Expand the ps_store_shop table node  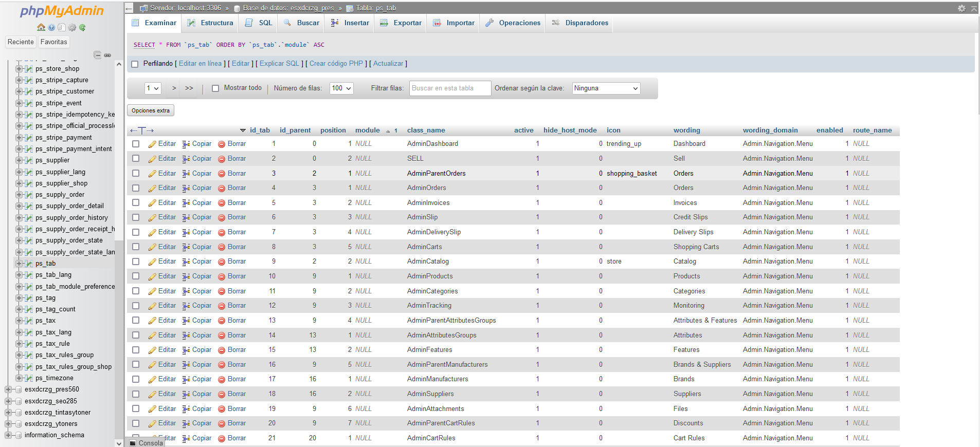[x=19, y=69]
